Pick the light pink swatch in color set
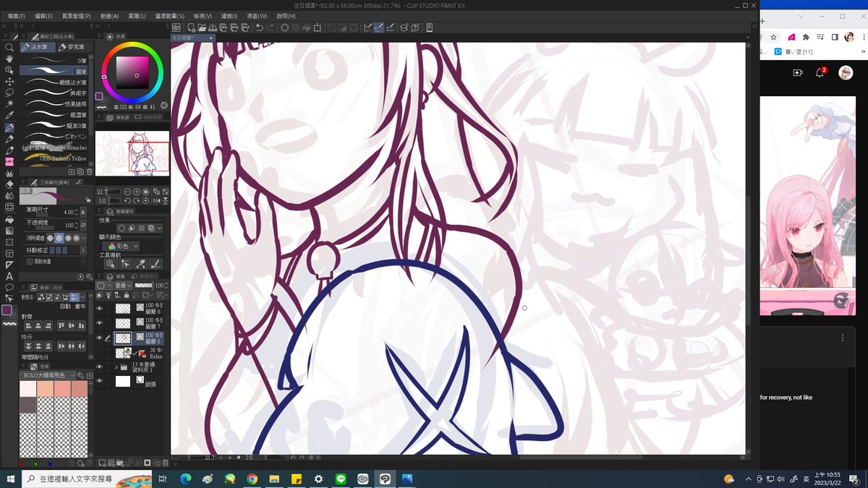This screenshot has height=488, width=868. point(28,388)
